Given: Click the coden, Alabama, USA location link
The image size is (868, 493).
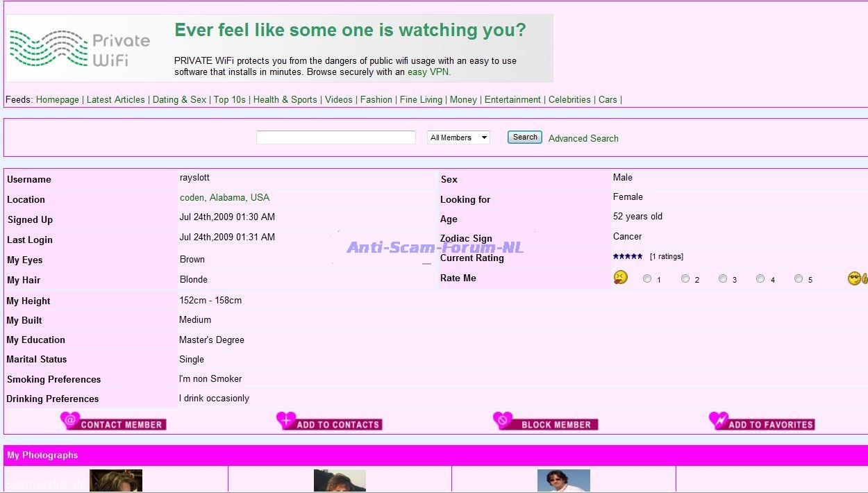Looking at the screenshot, I should 224,198.
